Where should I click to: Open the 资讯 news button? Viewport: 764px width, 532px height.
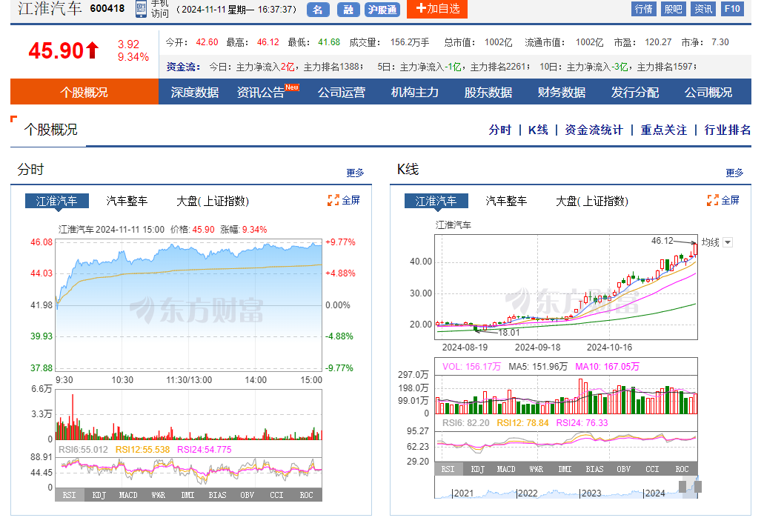(x=702, y=9)
